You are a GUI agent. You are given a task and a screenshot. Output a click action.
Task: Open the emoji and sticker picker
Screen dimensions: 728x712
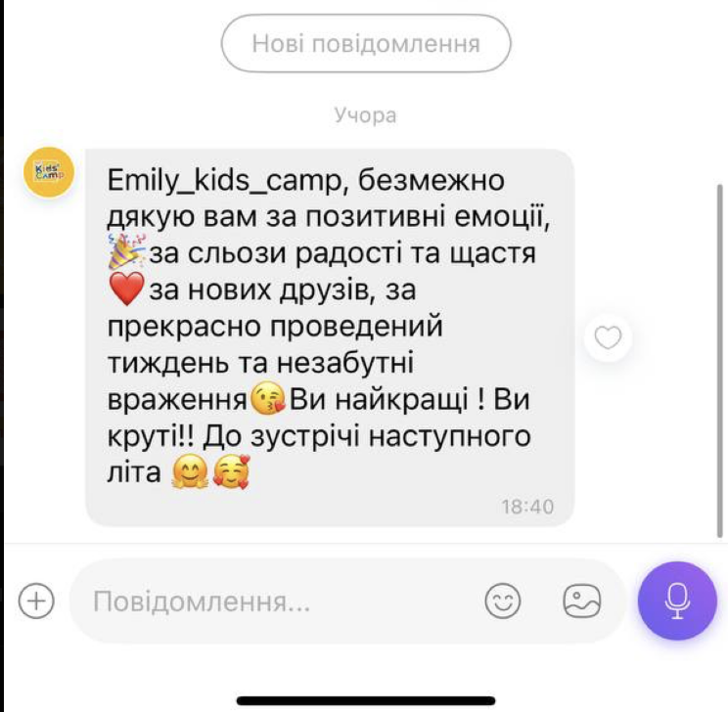click(x=502, y=601)
